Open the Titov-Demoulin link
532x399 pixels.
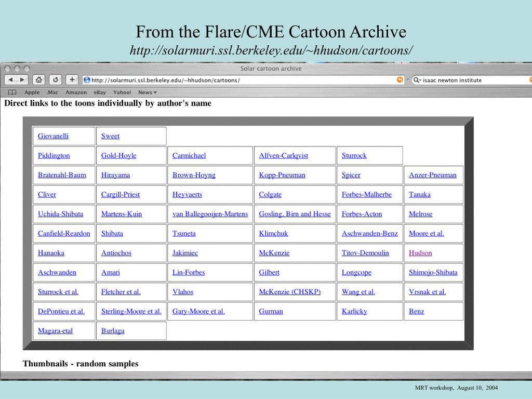pos(365,253)
